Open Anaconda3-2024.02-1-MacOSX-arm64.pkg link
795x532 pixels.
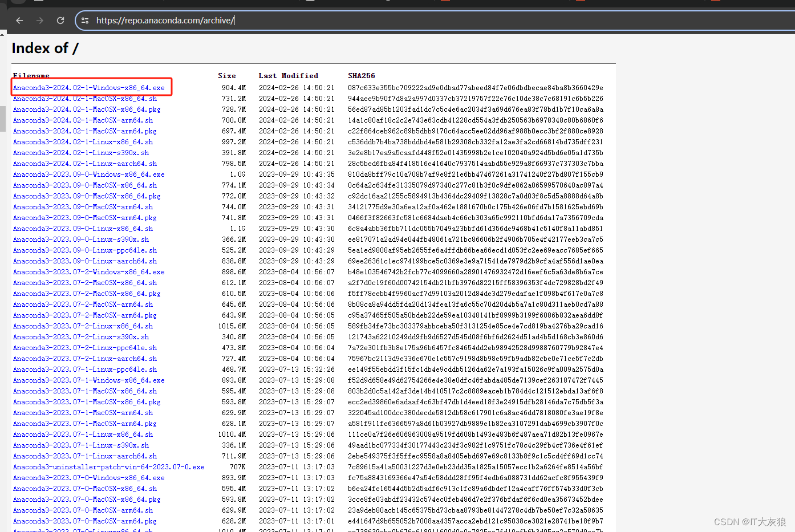coord(85,131)
